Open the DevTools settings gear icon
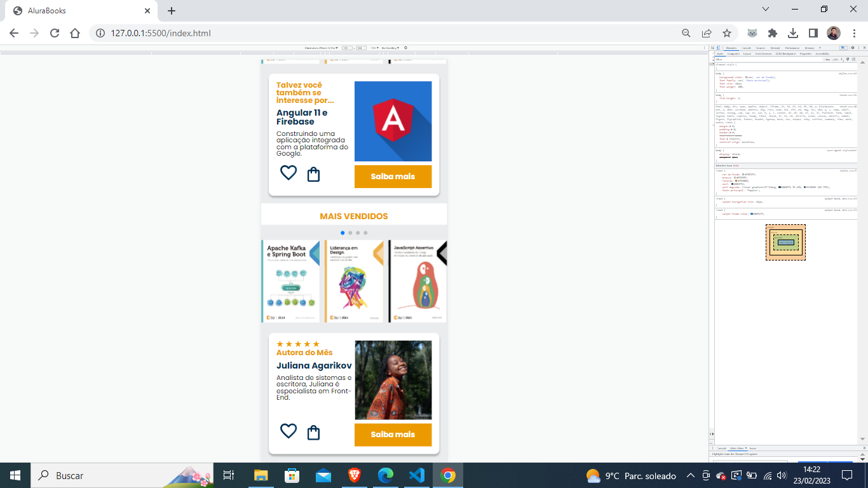868x488 pixels. [853, 48]
